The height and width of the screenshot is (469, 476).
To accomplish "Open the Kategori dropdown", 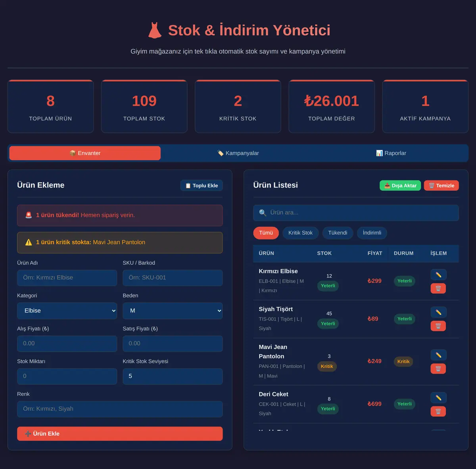I will [67, 311].
